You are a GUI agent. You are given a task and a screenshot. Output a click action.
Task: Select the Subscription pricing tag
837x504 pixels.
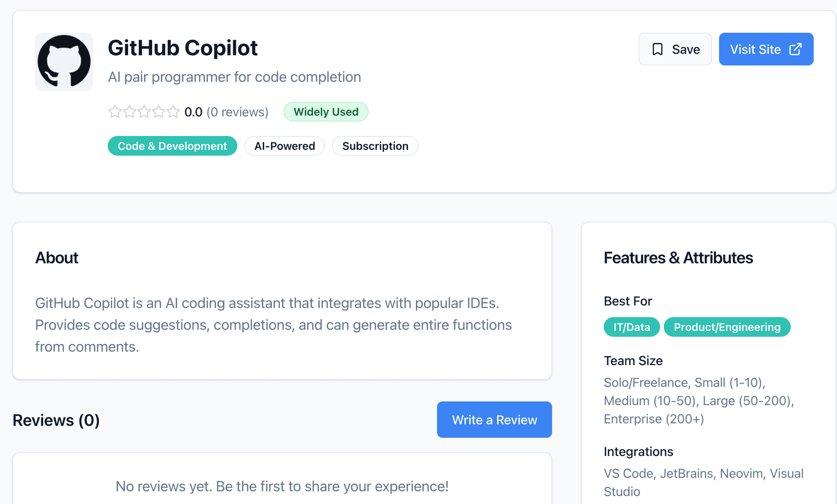pos(375,146)
